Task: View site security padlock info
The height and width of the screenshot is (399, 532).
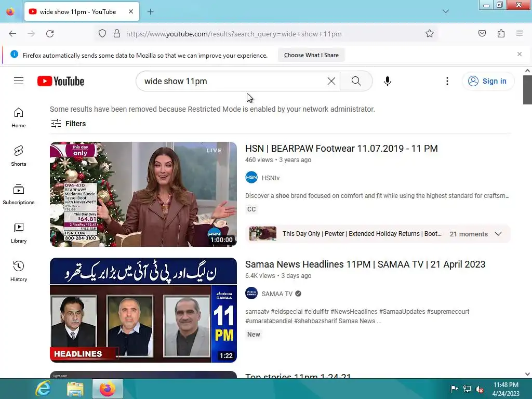Action: [x=117, y=34]
